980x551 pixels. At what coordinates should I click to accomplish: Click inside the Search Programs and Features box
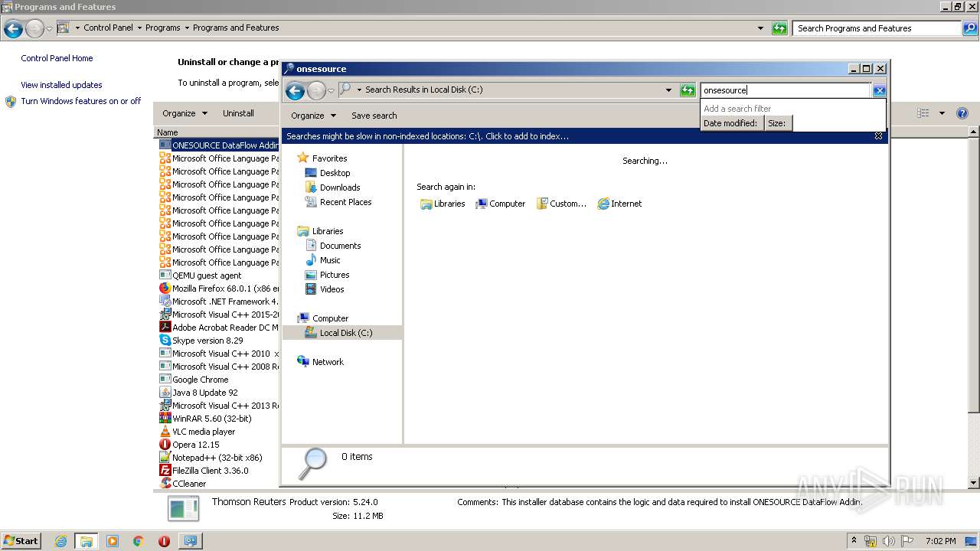(x=877, y=28)
